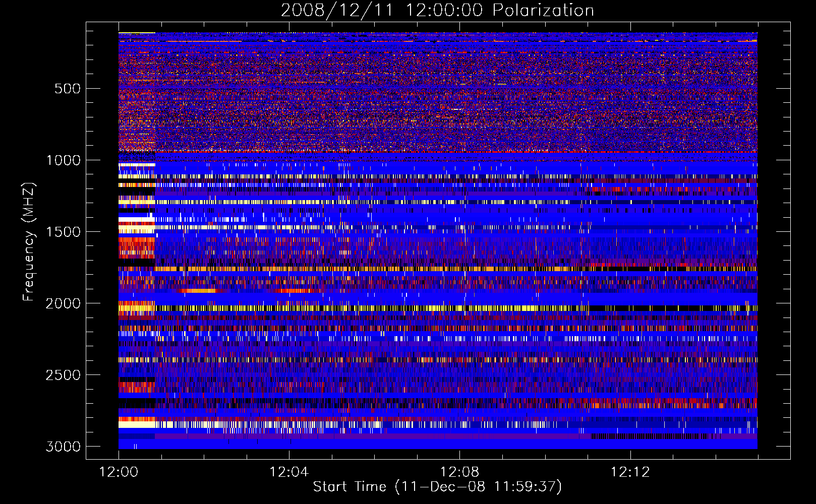Click the 'Frequency (MHZ)' axis label

click(28, 242)
